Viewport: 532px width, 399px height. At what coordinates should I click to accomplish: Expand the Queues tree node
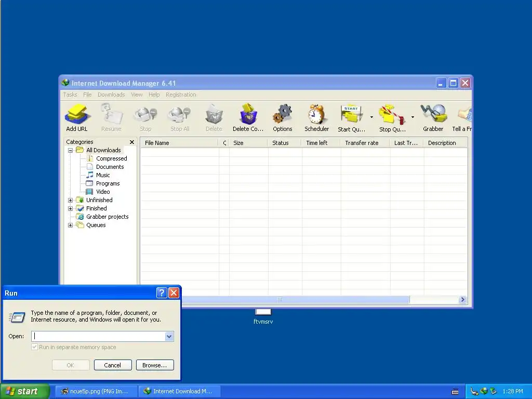tap(70, 225)
